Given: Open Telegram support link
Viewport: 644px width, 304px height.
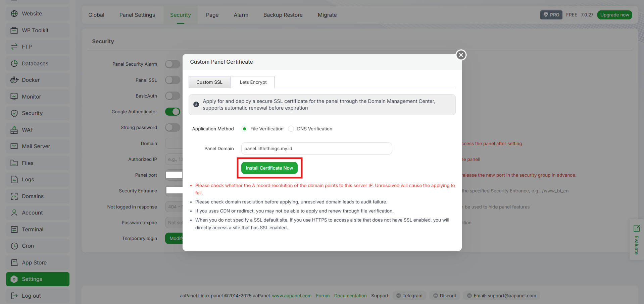Looking at the screenshot, I should pyautogui.click(x=409, y=296).
